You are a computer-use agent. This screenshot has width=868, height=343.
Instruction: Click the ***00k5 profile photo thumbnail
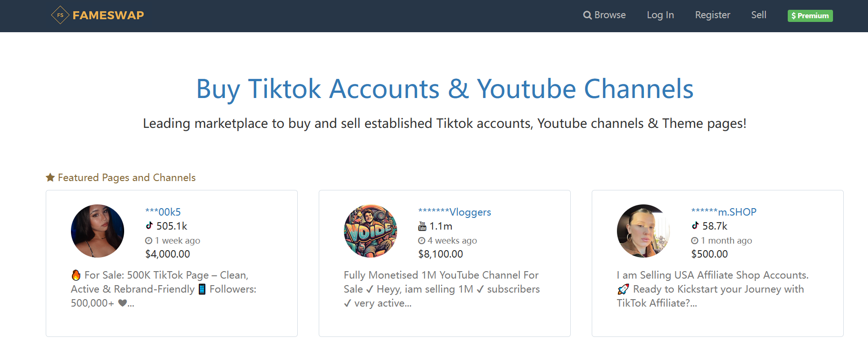click(x=98, y=231)
